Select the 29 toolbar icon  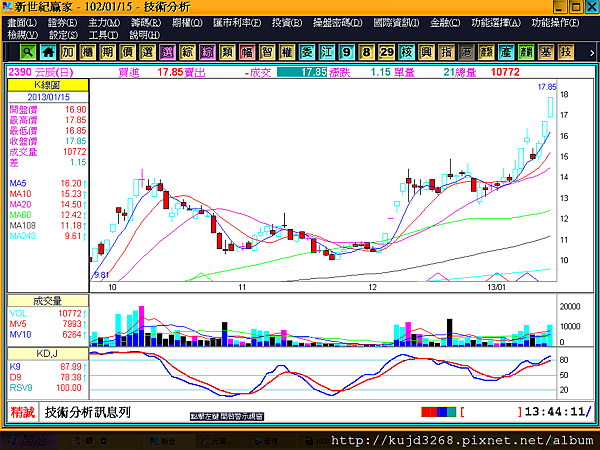pyautogui.click(x=386, y=52)
